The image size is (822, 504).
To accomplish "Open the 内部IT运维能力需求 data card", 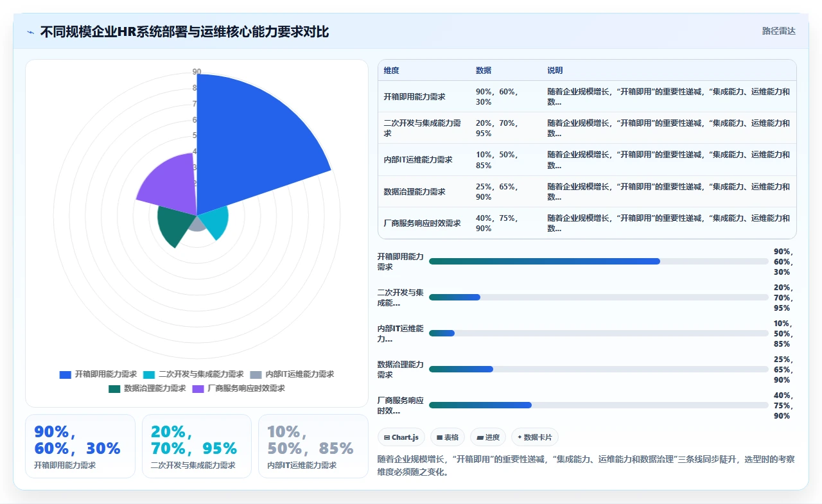I will (313, 446).
